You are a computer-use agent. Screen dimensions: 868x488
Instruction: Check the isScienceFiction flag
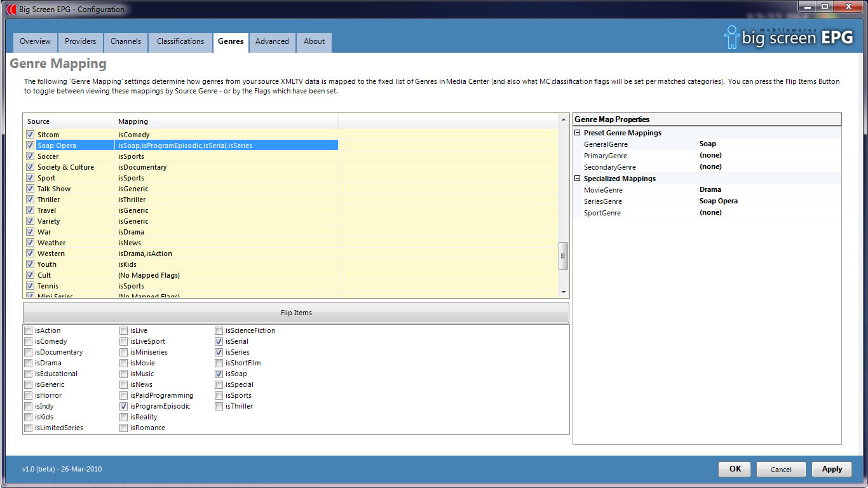219,330
